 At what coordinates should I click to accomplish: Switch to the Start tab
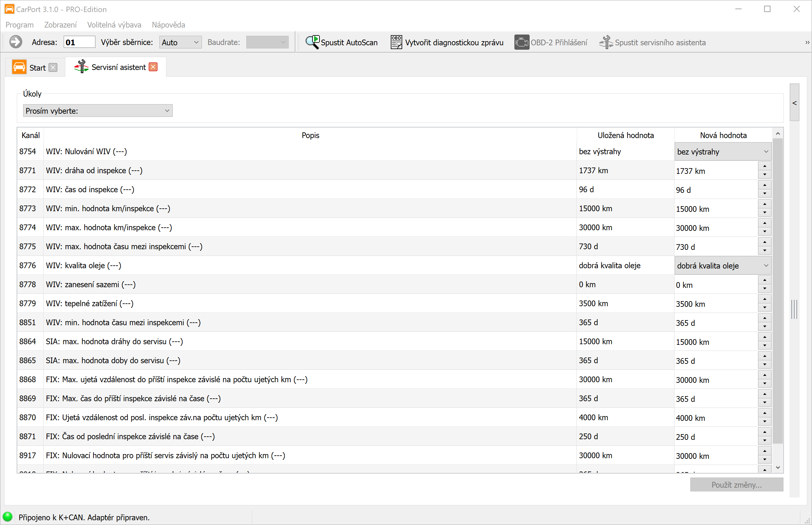[x=37, y=67]
